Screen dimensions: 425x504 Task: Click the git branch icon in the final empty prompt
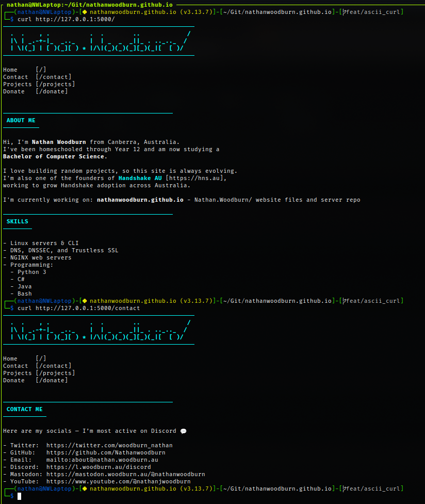point(345,489)
